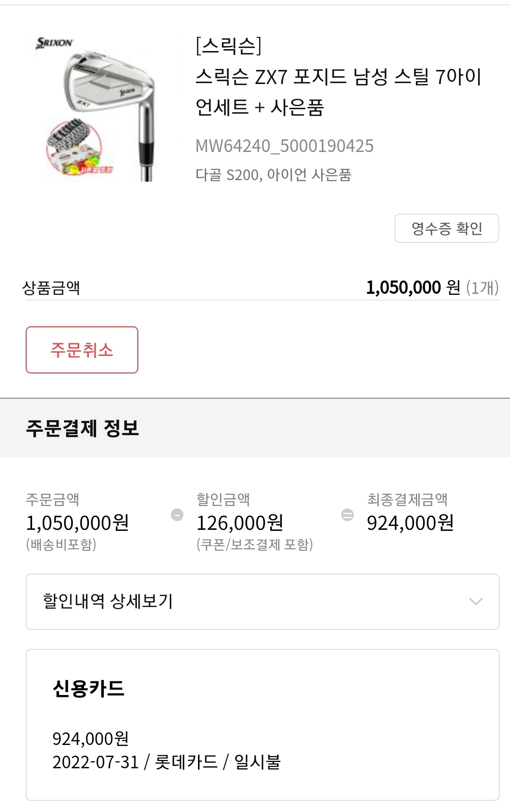The width and height of the screenshot is (510, 812).
Task: Click the 신용카드 payment heading
Action: (x=88, y=688)
